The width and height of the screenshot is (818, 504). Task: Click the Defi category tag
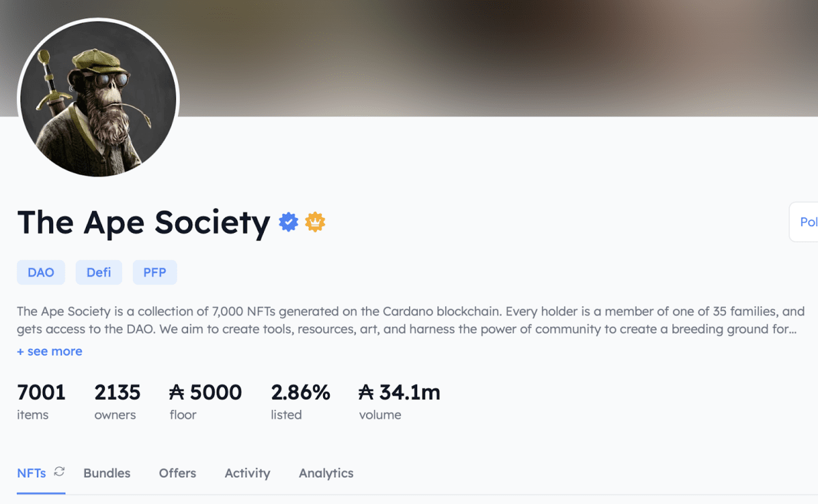tap(99, 272)
